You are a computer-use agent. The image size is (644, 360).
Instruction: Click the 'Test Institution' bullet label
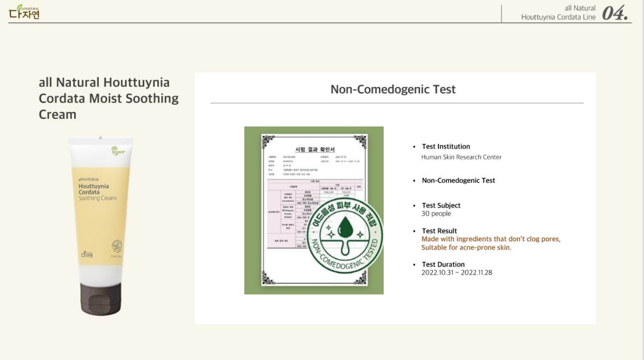tap(446, 147)
